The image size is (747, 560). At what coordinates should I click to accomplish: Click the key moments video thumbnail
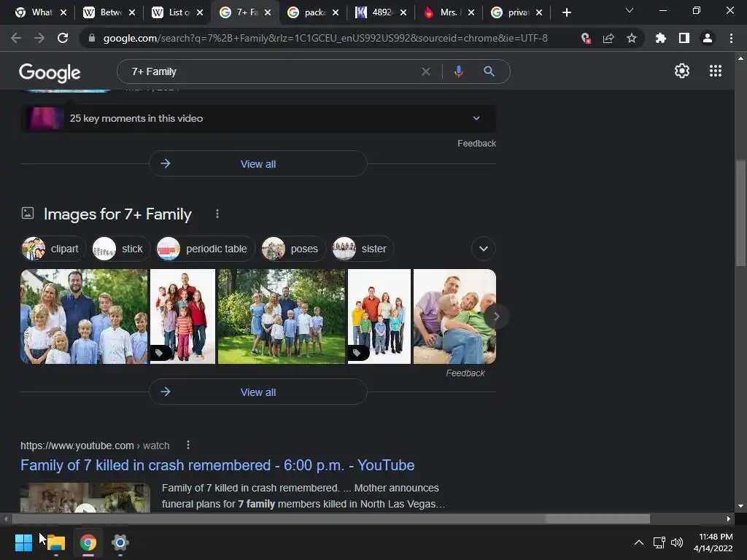pyautogui.click(x=44, y=118)
